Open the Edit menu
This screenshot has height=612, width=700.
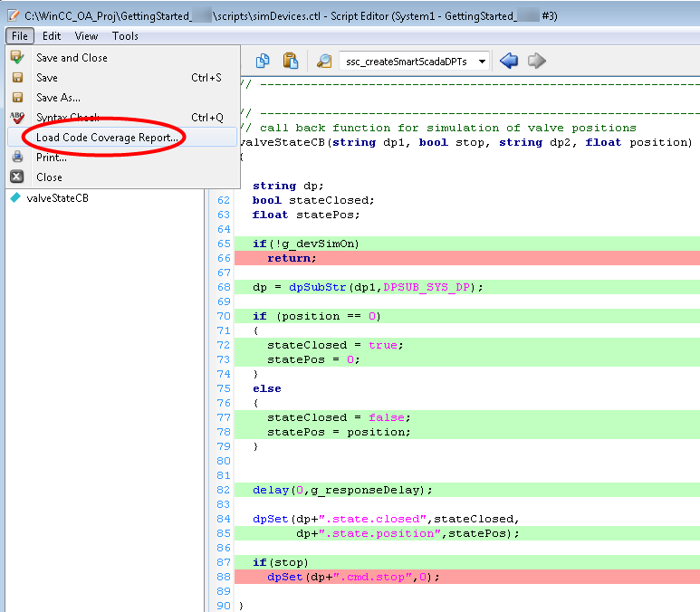[52, 36]
